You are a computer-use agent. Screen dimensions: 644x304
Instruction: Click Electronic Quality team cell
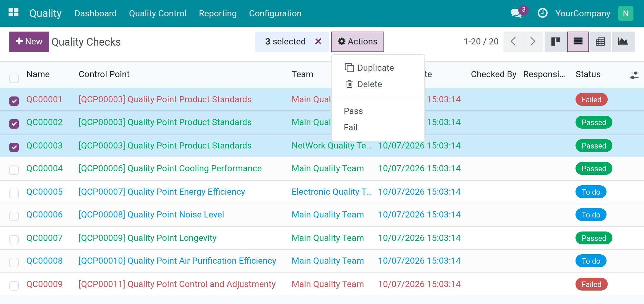coord(331,192)
